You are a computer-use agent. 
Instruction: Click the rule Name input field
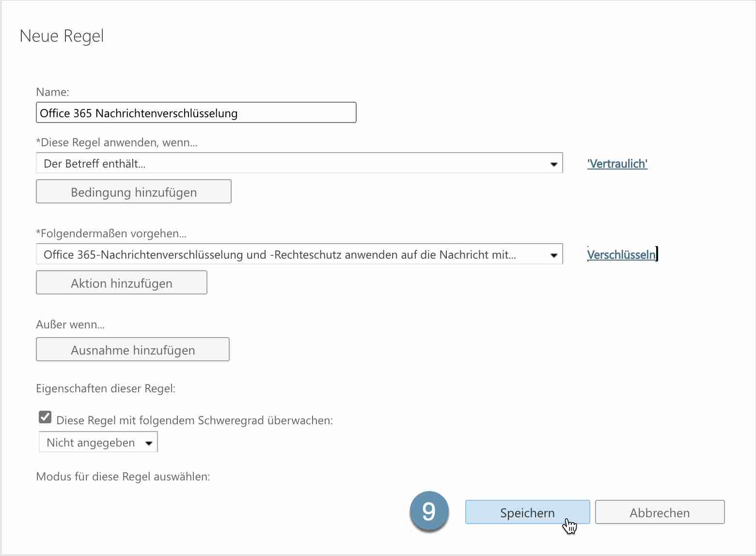(x=196, y=113)
